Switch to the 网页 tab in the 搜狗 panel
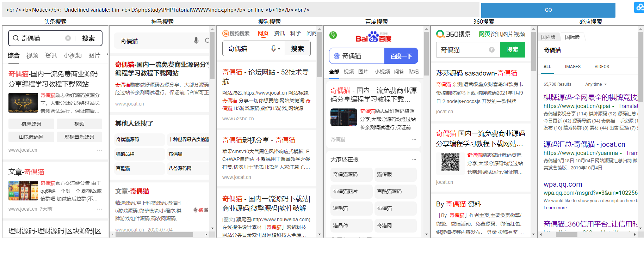The image size is (644, 265). [263, 34]
